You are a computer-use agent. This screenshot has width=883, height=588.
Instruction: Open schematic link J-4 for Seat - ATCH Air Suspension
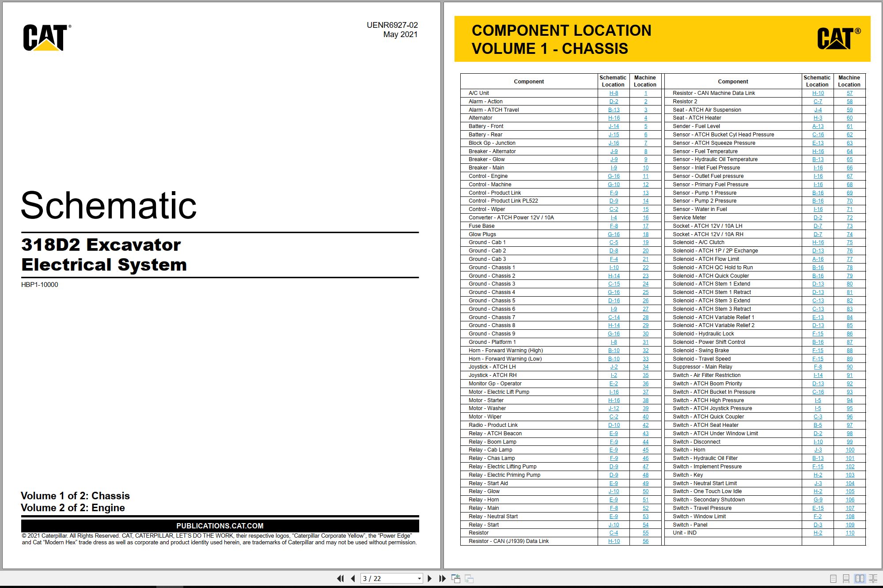(818, 110)
